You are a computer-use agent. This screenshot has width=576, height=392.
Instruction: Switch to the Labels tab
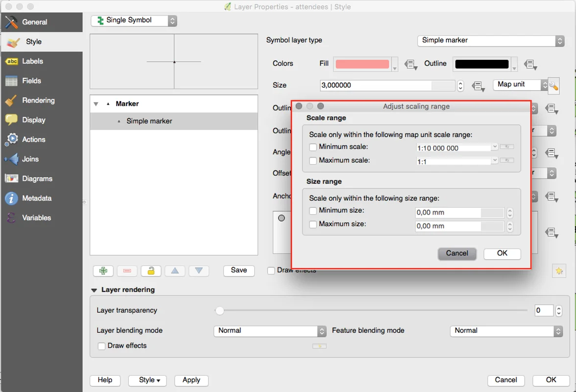[x=32, y=61]
